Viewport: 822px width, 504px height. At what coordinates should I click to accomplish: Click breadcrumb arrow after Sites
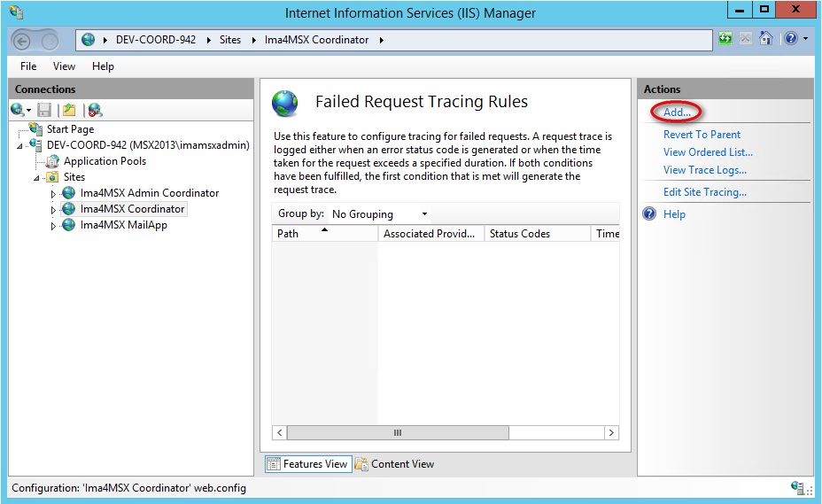tap(253, 40)
